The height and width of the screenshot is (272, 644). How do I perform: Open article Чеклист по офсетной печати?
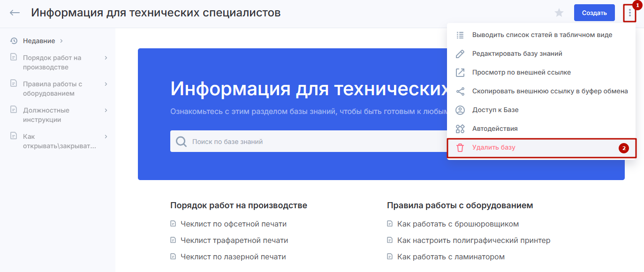[233, 224]
